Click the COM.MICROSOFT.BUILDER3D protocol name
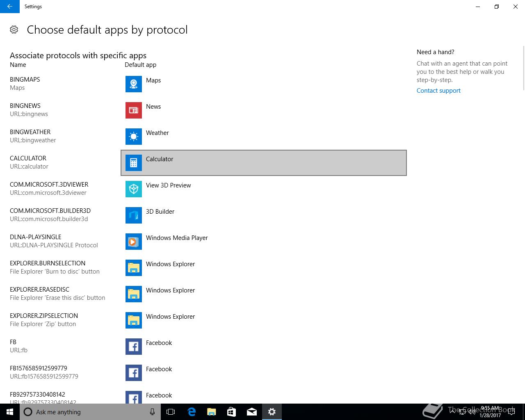 point(50,211)
